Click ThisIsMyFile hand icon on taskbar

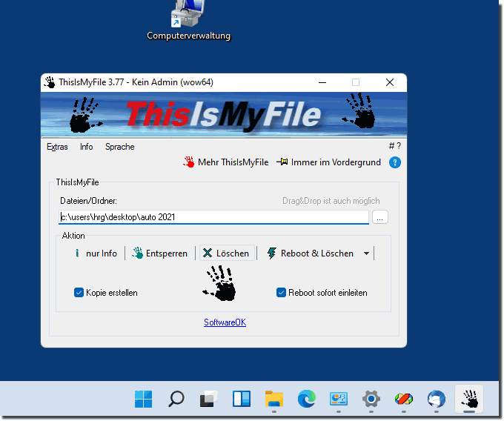(469, 400)
